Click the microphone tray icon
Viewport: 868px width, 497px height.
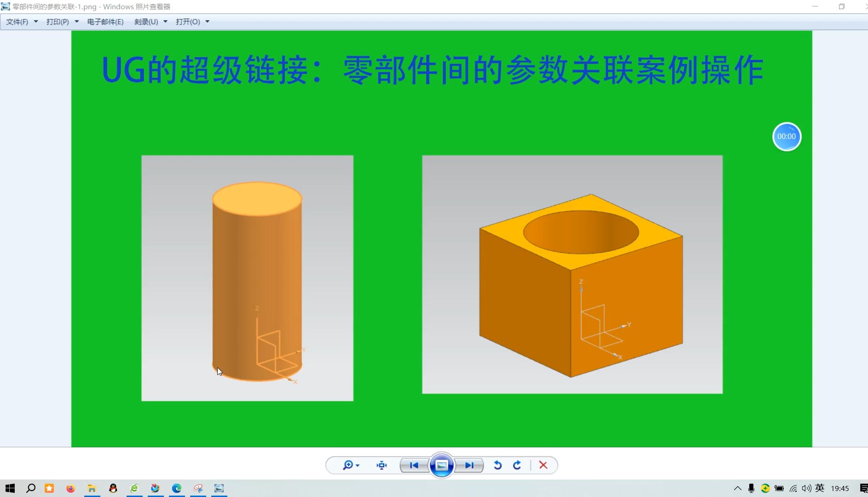(x=751, y=488)
